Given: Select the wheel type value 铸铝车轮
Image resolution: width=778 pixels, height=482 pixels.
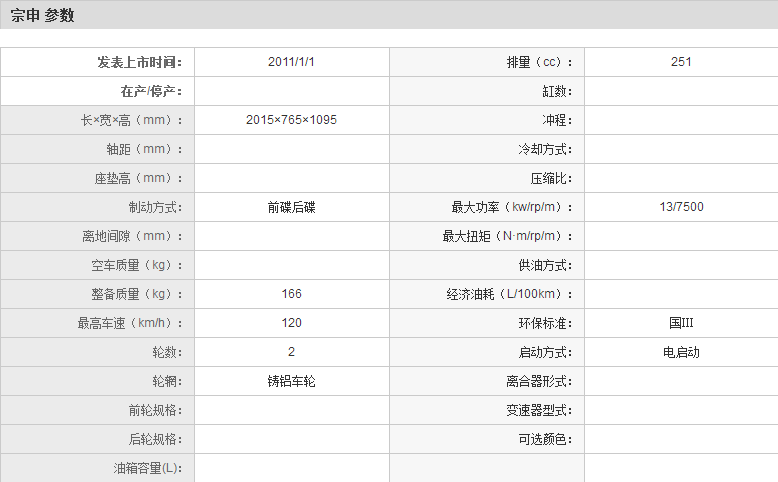Looking at the screenshot, I should tap(291, 381).
